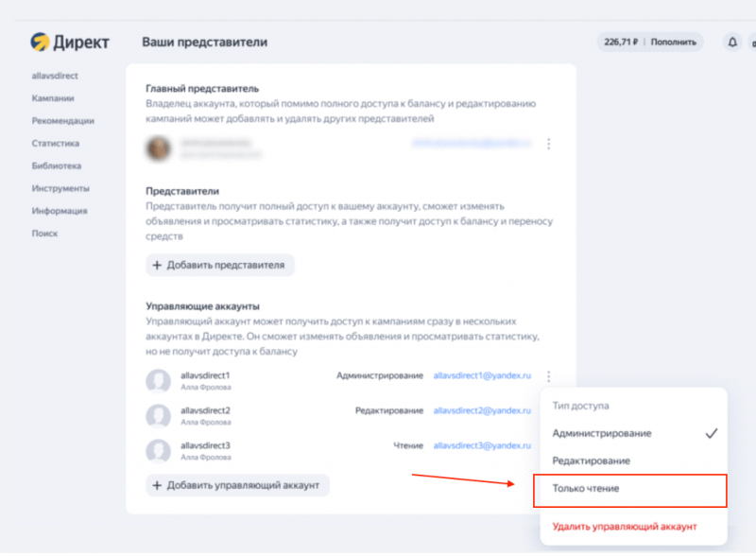Screen dimensions: 756x556
Task: Click the main representative's profile photo
Action: 157,147
